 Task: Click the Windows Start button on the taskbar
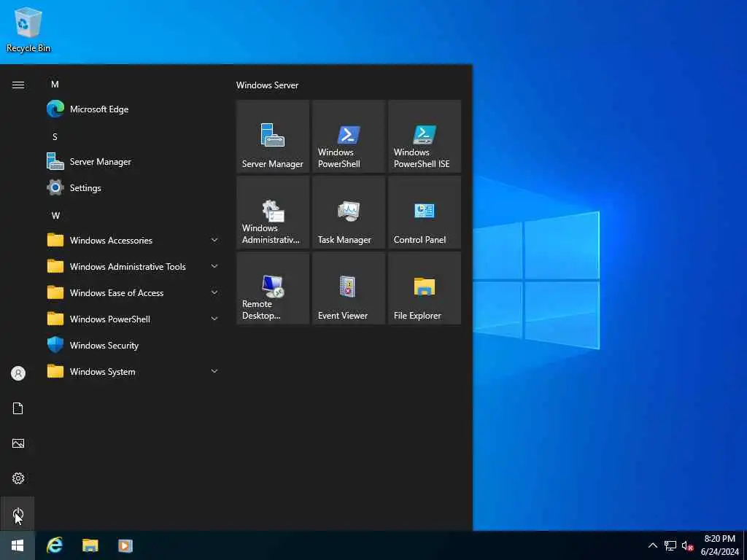coord(18,545)
